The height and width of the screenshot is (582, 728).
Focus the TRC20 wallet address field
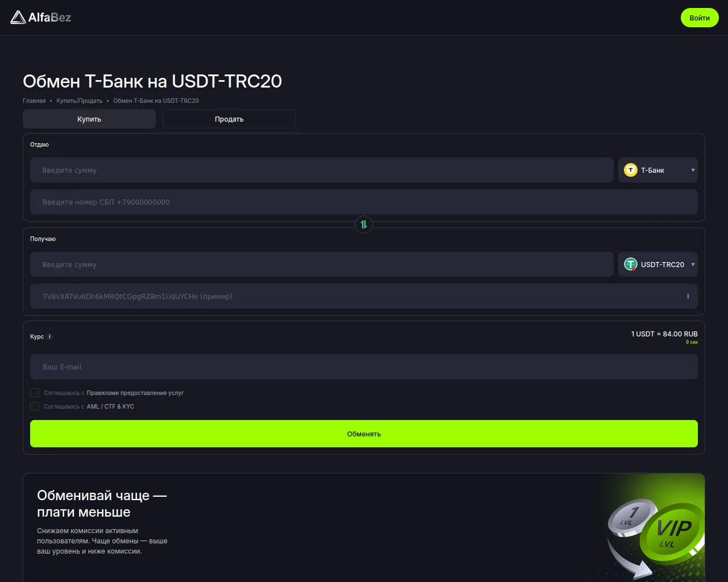pos(364,296)
